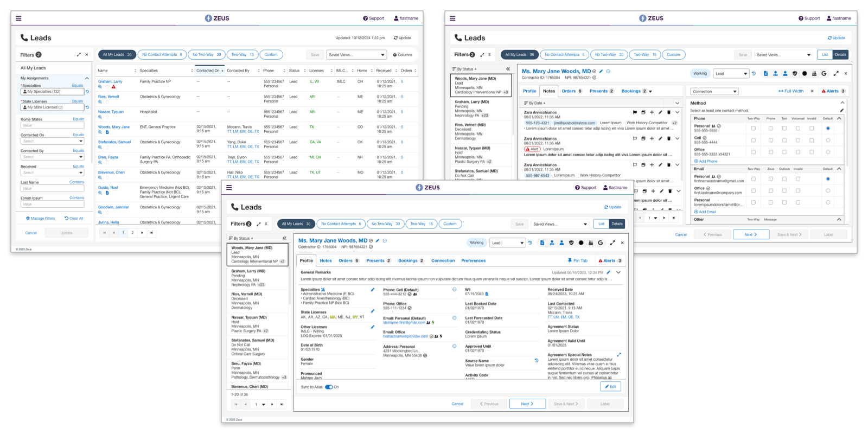Flag first Zara Annicchiarico note in right window
The width and height of the screenshot is (868, 434).
(x=634, y=113)
